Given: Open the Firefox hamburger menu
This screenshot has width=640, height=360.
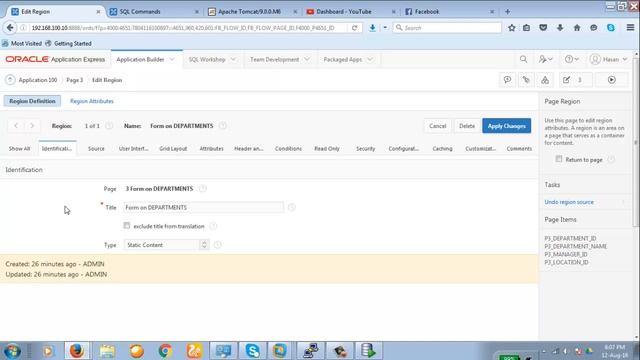Looking at the screenshot, I should pyautogui.click(x=630, y=28).
